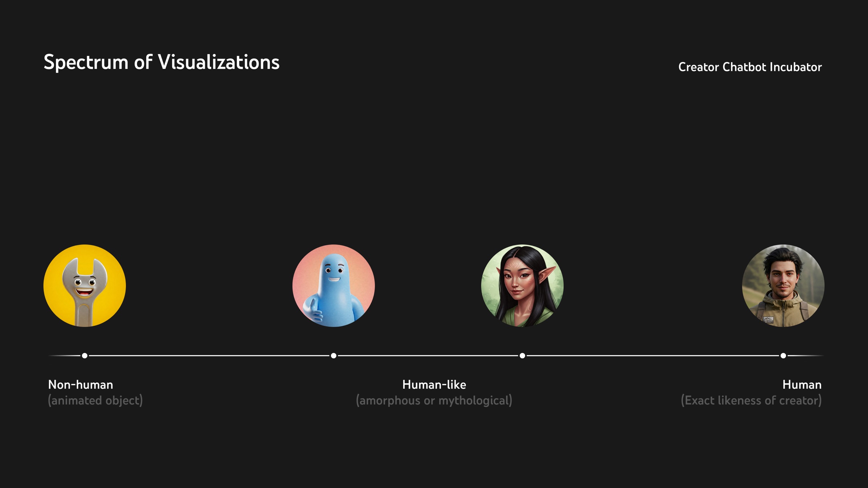868x488 pixels.
Task: Click the elf woman avatar
Action: coord(522,286)
